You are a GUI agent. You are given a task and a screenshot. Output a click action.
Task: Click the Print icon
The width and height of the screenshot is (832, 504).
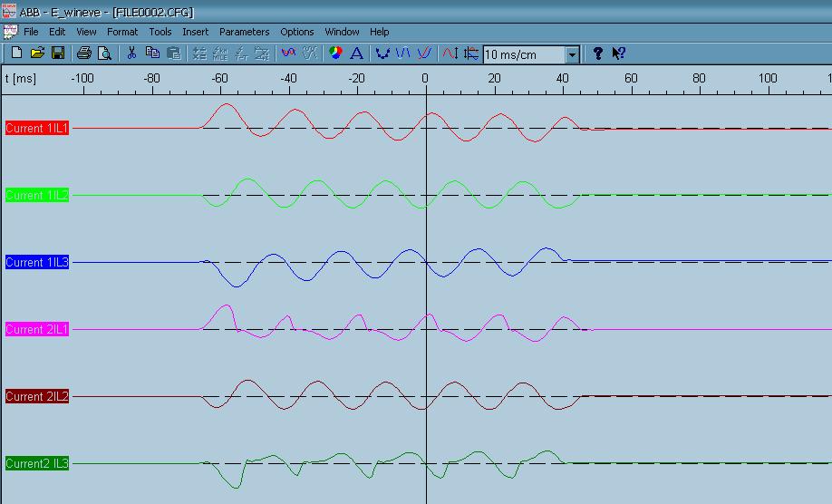coord(84,53)
